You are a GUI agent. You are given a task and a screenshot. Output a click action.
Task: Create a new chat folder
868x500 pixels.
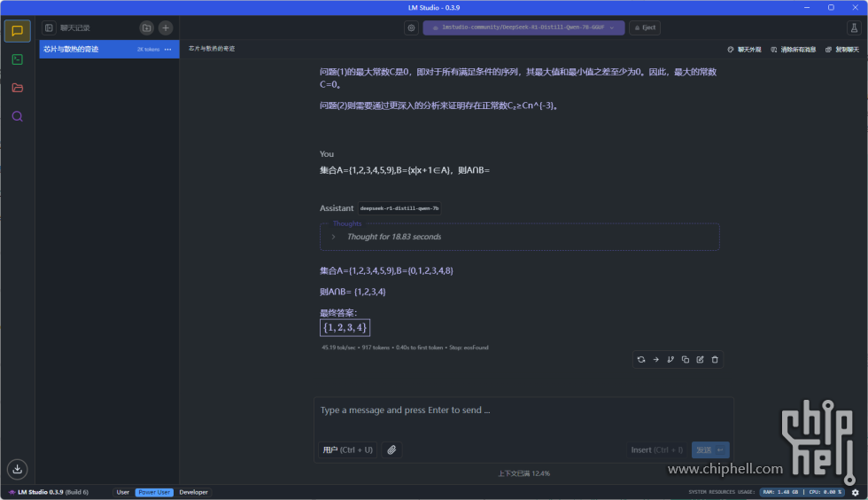(x=147, y=27)
